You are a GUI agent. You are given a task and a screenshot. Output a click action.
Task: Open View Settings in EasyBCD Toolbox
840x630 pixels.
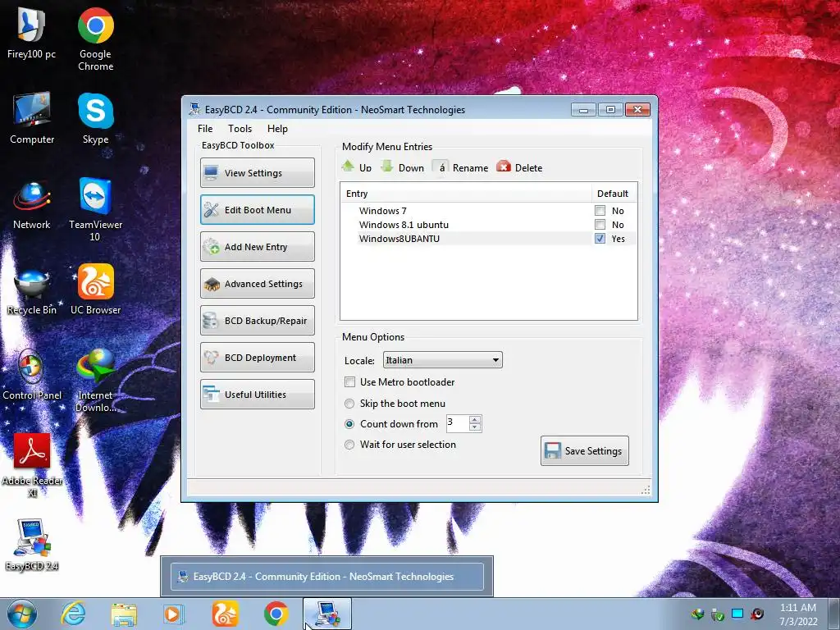coord(257,172)
